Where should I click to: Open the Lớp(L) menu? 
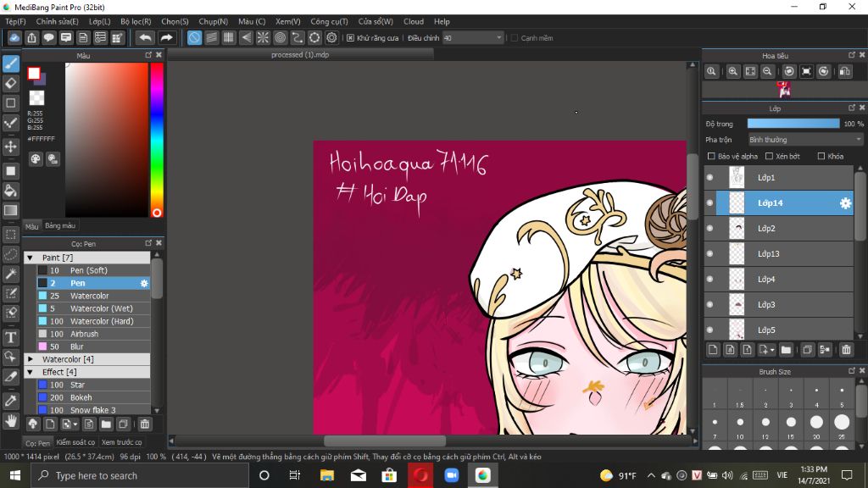[x=100, y=21]
